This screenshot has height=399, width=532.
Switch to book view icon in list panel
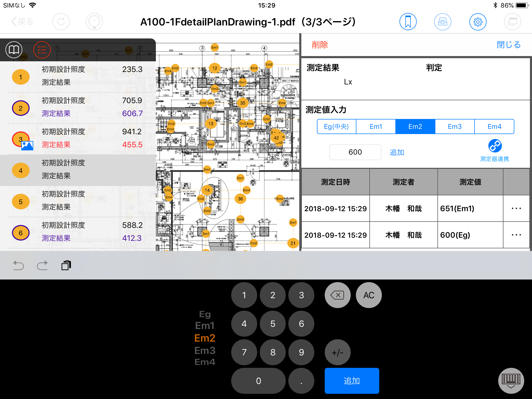coord(14,50)
